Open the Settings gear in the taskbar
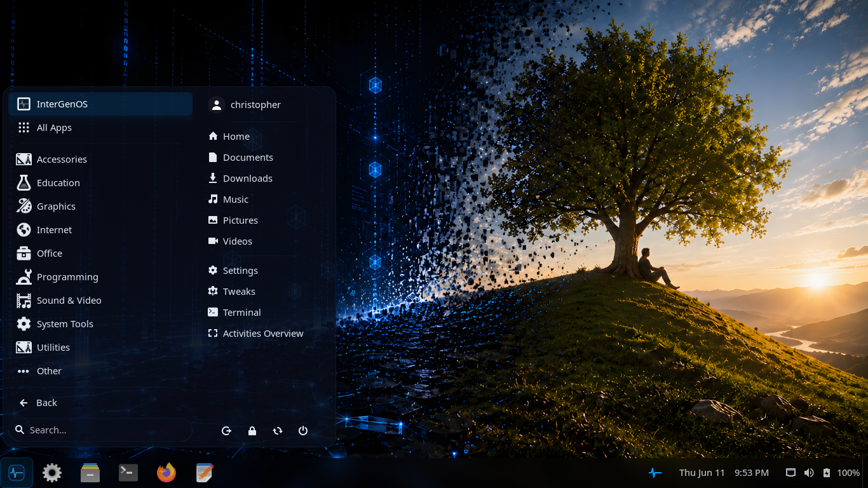Image resolution: width=868 pixels, height=488 pixels. pos(52,473)
